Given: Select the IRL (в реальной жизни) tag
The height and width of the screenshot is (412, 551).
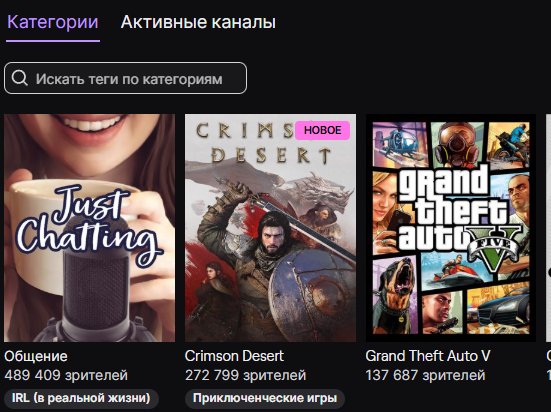Looking at the screenshot, I should [x=81, y=398].
